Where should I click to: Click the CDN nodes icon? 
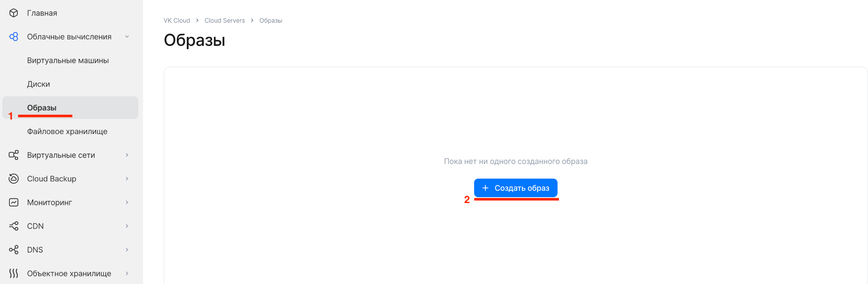point(13,226)
